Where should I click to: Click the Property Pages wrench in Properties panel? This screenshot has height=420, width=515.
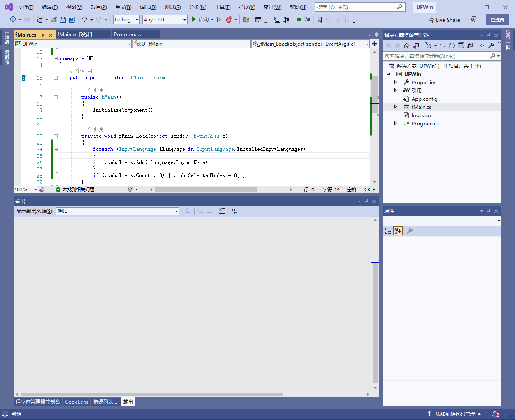coord(410,231)
